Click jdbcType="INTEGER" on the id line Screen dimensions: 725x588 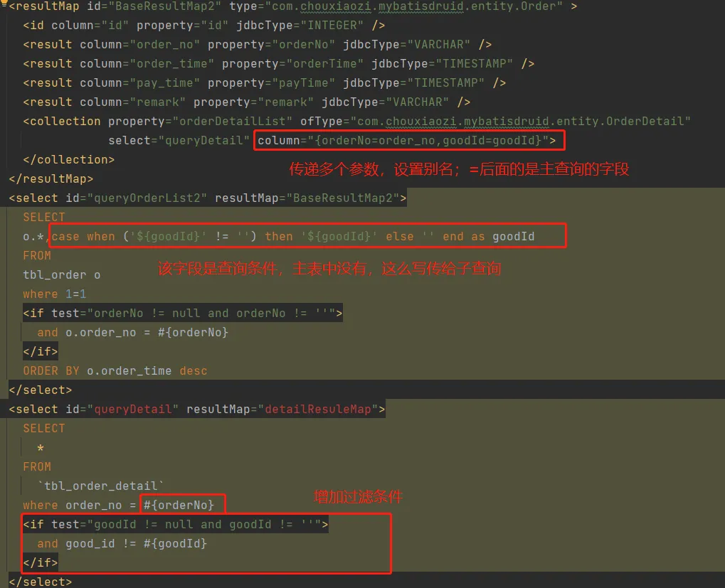pos(300,25)
